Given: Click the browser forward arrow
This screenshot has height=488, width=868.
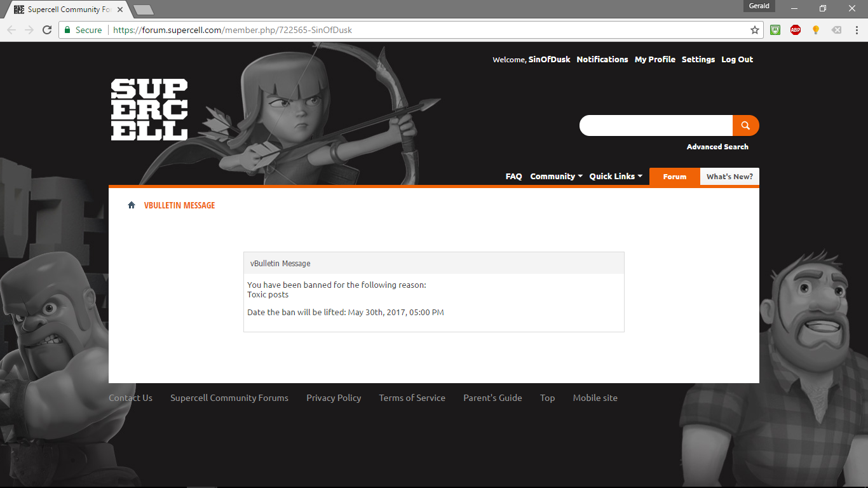Looking at the screenshot, I should click(29, 30).
